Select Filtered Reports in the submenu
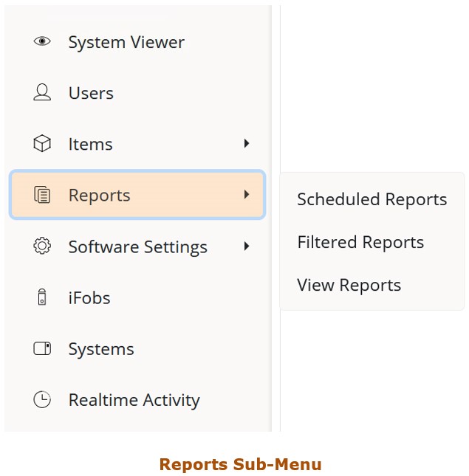The image size is (469, 476). [360, 243]
